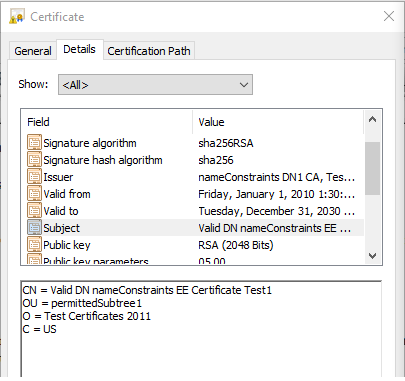Switch to the General tab
Image resolution: width=405 pixels, height=381 pixels.
pos(33,51)
